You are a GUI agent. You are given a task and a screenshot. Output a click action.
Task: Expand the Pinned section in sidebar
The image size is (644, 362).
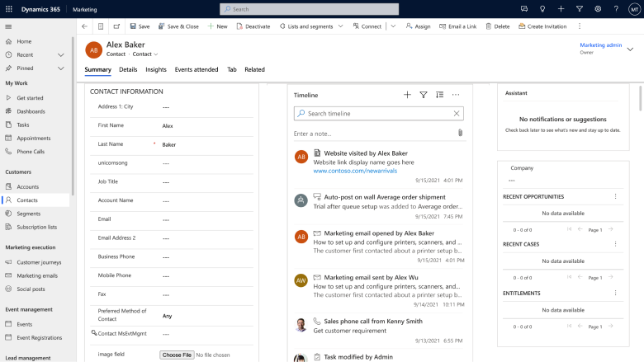61,68
